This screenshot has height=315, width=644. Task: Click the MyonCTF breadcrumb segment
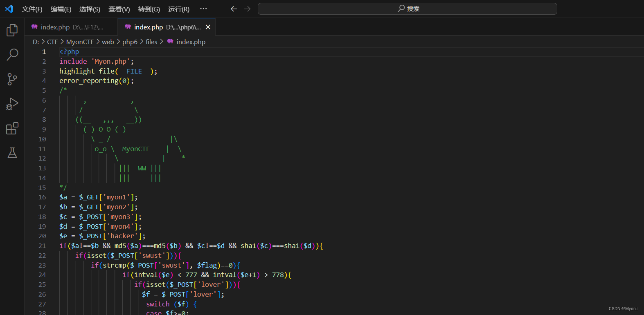(80, 42)
